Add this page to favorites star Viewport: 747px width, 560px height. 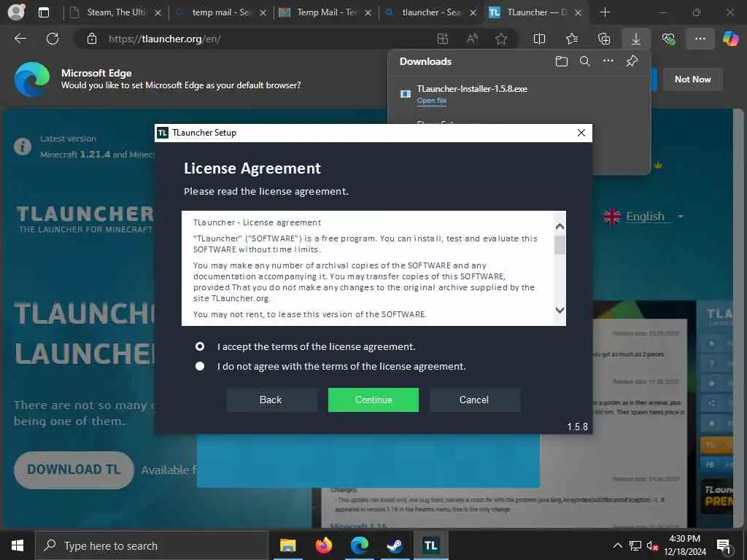tap(500, 39)
